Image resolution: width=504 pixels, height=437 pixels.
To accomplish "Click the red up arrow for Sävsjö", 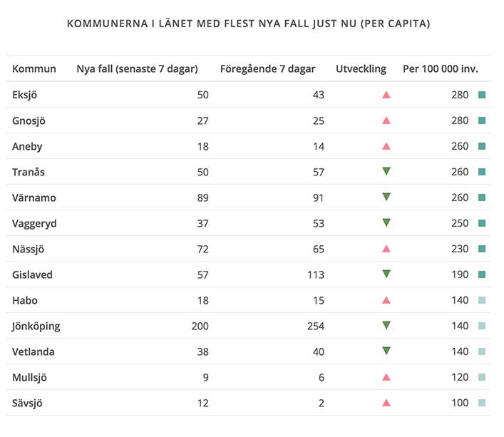I will coord(386,403).
